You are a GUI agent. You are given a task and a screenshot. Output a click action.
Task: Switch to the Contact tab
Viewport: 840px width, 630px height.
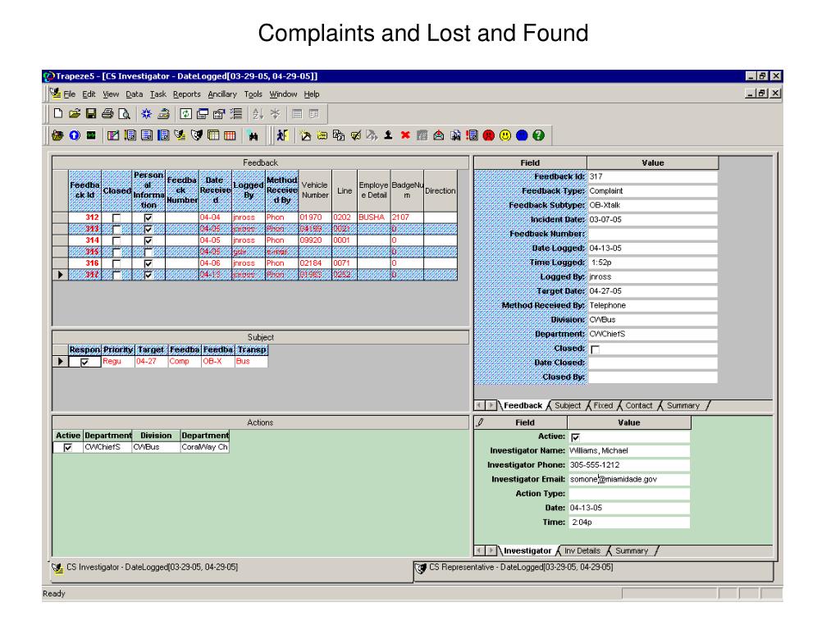tap(638, 405)
